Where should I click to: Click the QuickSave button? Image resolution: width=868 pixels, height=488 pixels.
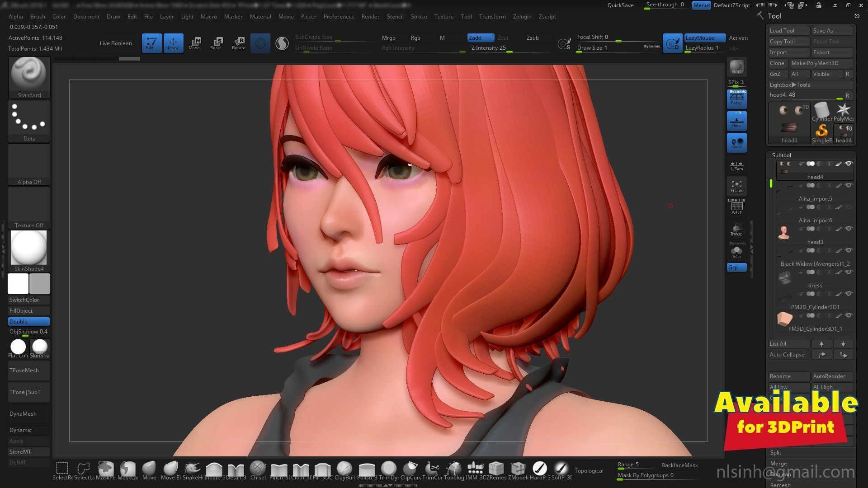[x=620, y=5]
